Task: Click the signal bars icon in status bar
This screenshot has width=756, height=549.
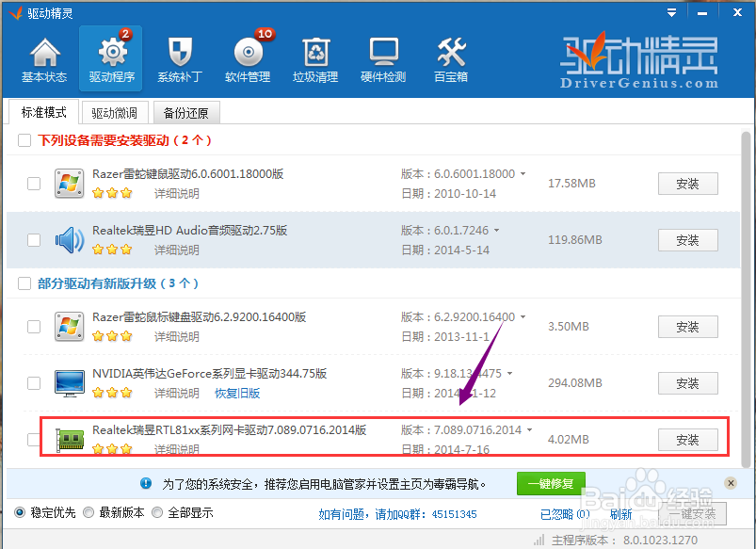Action: click(x=539, y=540)
